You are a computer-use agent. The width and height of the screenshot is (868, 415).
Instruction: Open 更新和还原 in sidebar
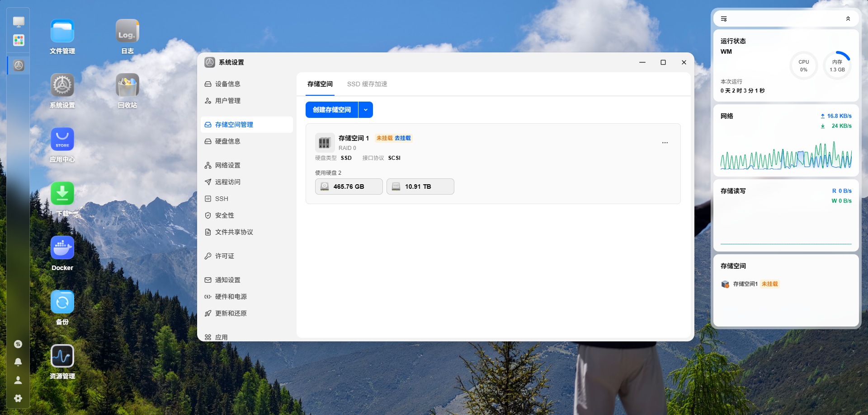coord(247,313)
